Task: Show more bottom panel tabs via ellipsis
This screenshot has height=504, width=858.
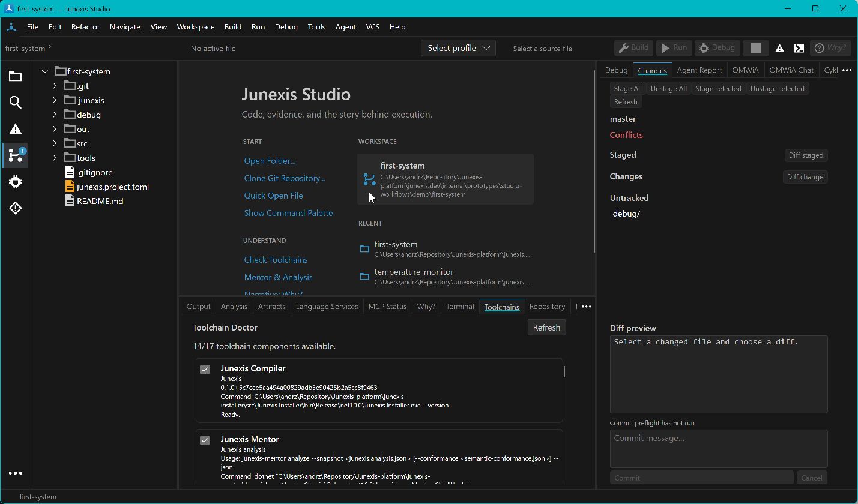Action: click(586, 307)
